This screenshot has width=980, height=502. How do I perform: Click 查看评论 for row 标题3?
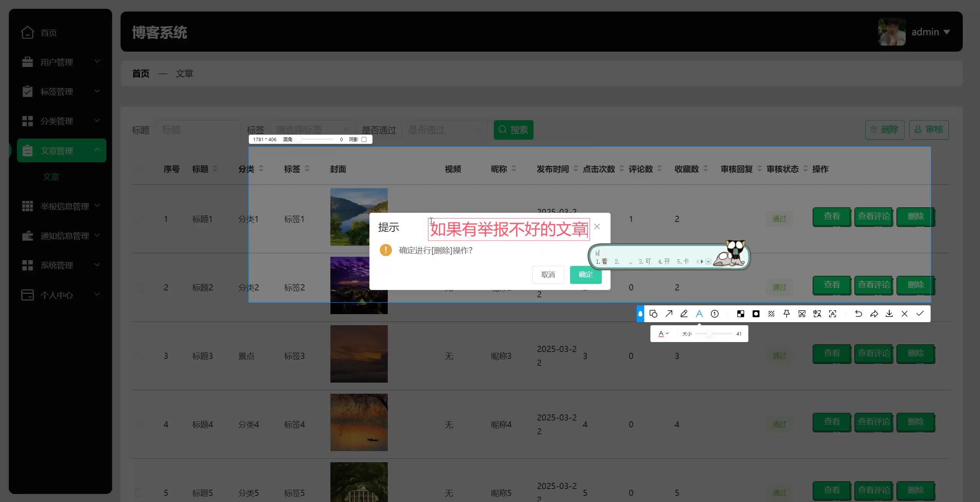(x=874, y=354)
